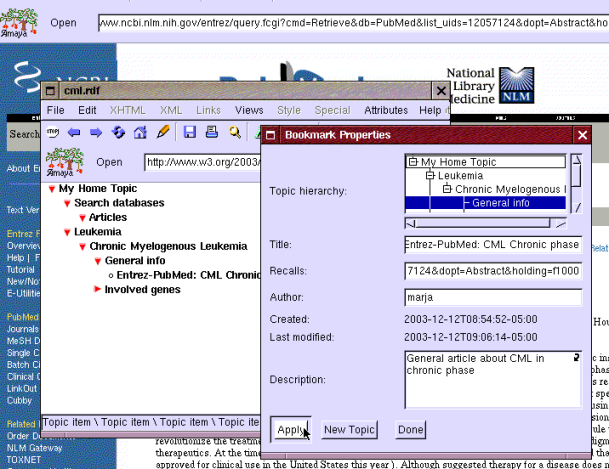The height and width of the screenshot is (469, 609).
Task: Click Done in Bookmark Properties
Action: point(410,430)
